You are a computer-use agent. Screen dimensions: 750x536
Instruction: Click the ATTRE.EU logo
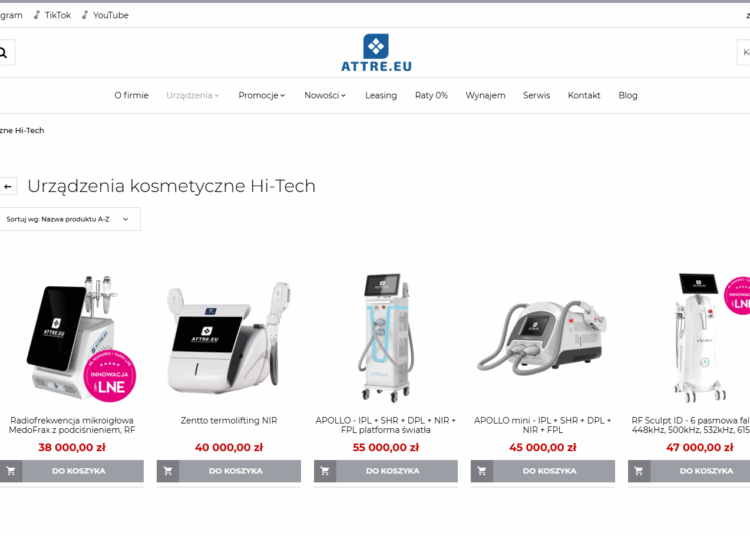coord(376,53)
